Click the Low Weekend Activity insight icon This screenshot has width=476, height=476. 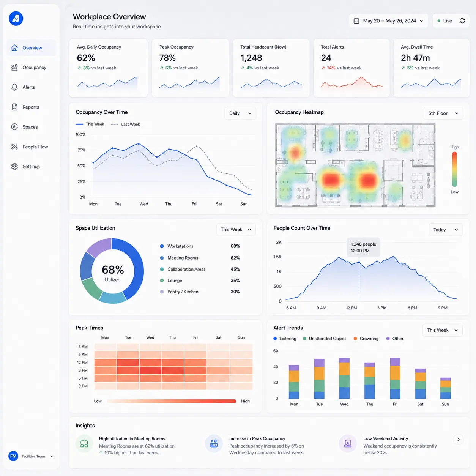pos(348,443)
